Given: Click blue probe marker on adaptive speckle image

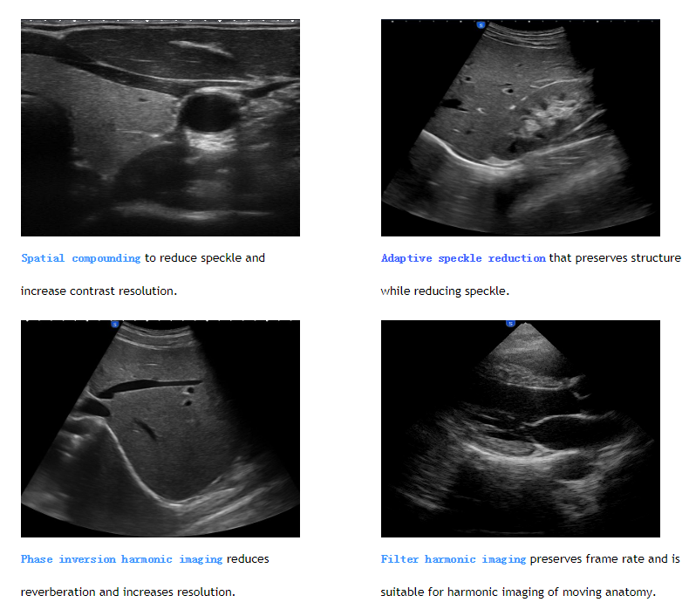Looking at the screenshot, I should click(x=481, y=25).
